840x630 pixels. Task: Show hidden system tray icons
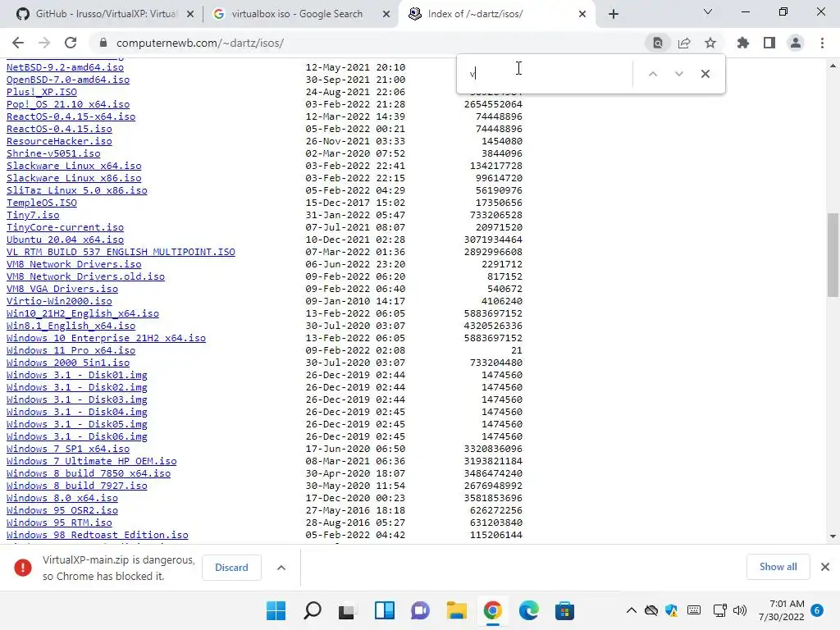[x=632, y=610]
